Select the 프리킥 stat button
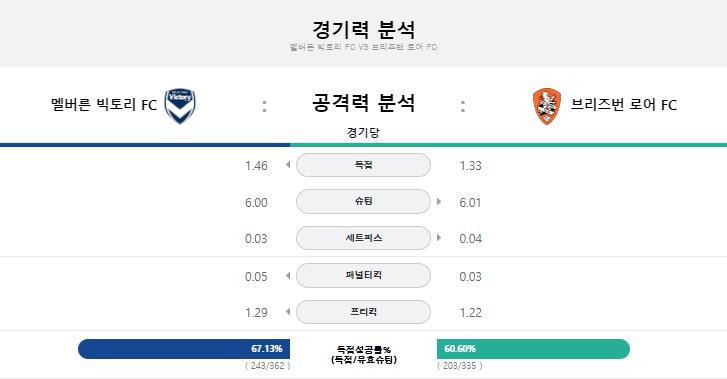 [363, 312]
